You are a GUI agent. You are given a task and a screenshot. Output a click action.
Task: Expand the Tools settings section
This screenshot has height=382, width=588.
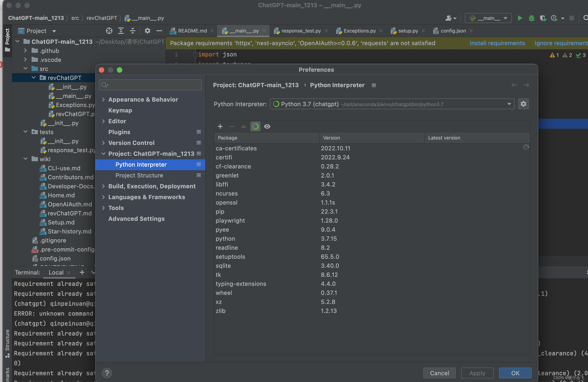click(x=103, y=208)
